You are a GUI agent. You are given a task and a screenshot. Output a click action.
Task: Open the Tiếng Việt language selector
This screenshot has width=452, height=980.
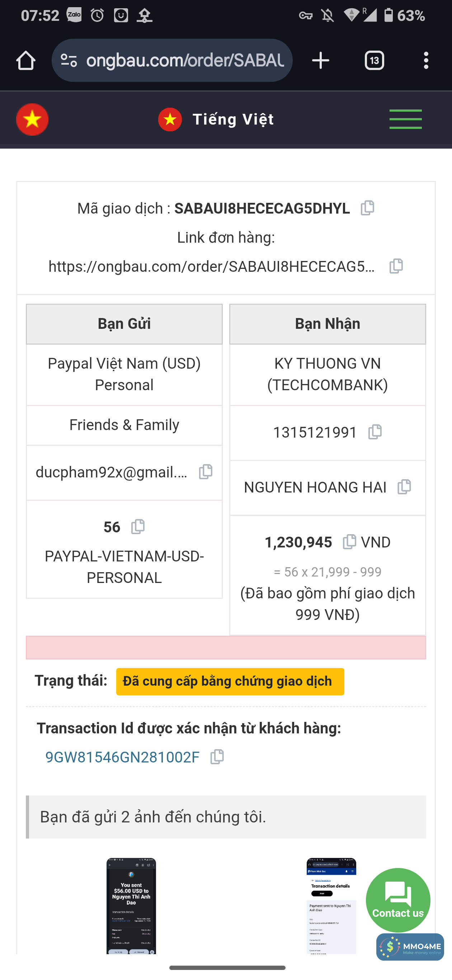216,120
